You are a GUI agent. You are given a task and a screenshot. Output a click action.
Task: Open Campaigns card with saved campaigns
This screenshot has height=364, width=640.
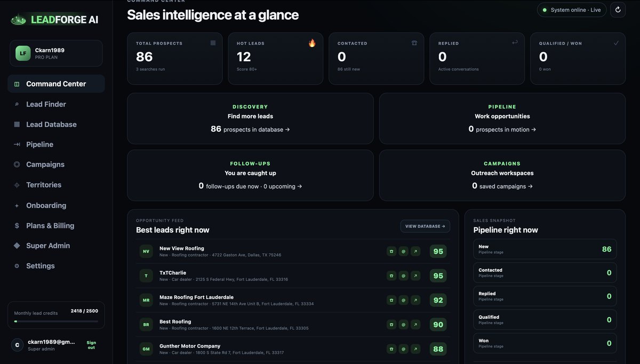pos(502,175)
